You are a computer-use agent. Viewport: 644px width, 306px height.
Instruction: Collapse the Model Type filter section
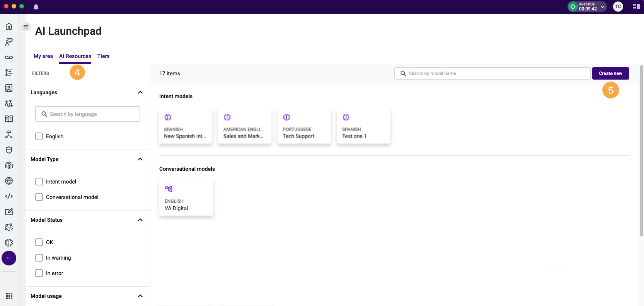(140, 159)
